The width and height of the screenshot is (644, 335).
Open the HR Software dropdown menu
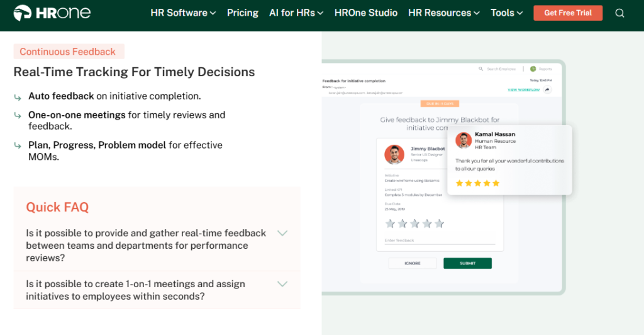point(183,13)
